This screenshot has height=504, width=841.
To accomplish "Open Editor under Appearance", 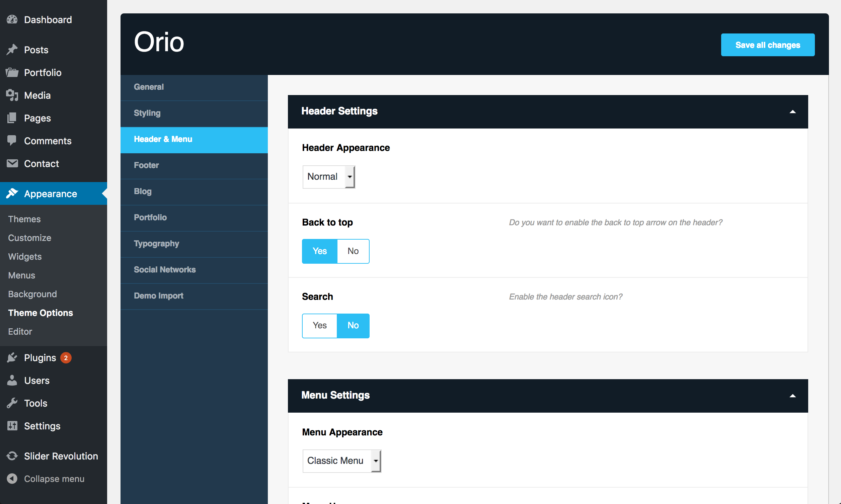I will coord(20,331).
